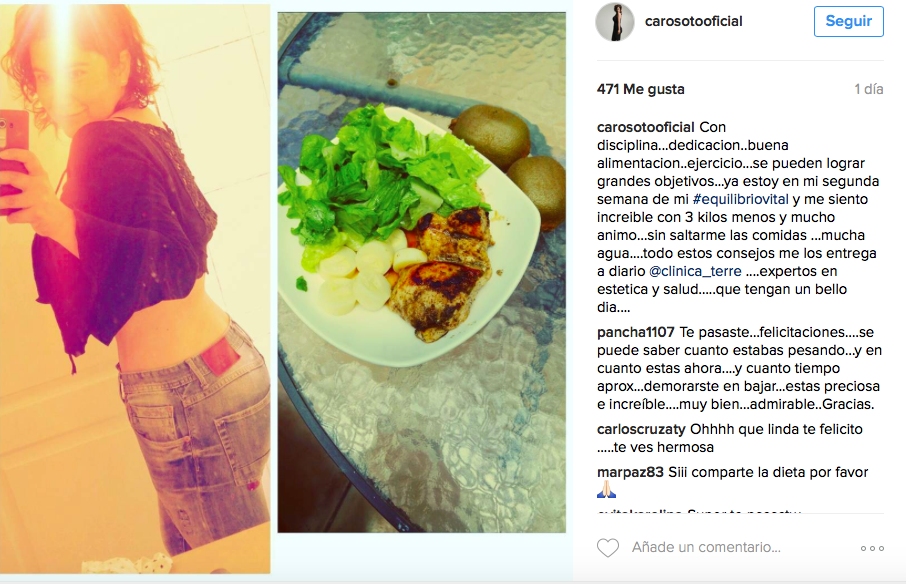Click the partially hidden comment at list bottom
906x584 pixels.
[x=699, y=511]
